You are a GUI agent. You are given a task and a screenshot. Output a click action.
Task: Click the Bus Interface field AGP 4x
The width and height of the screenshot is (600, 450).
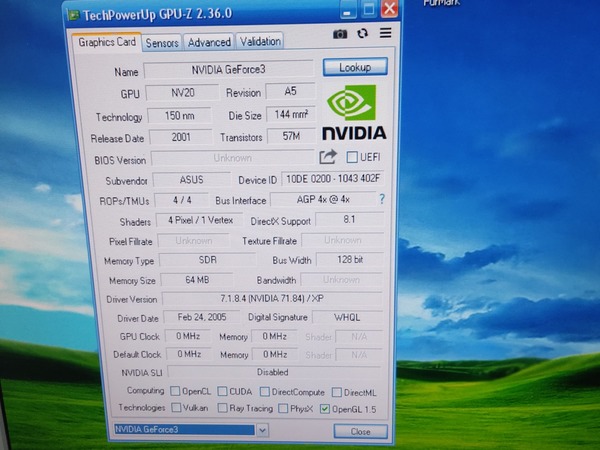(x=323, y=199)
